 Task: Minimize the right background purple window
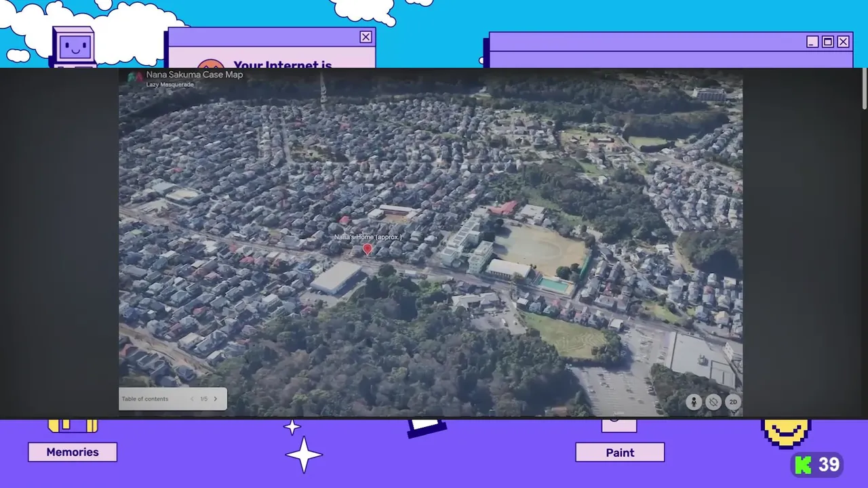(812, 42)
